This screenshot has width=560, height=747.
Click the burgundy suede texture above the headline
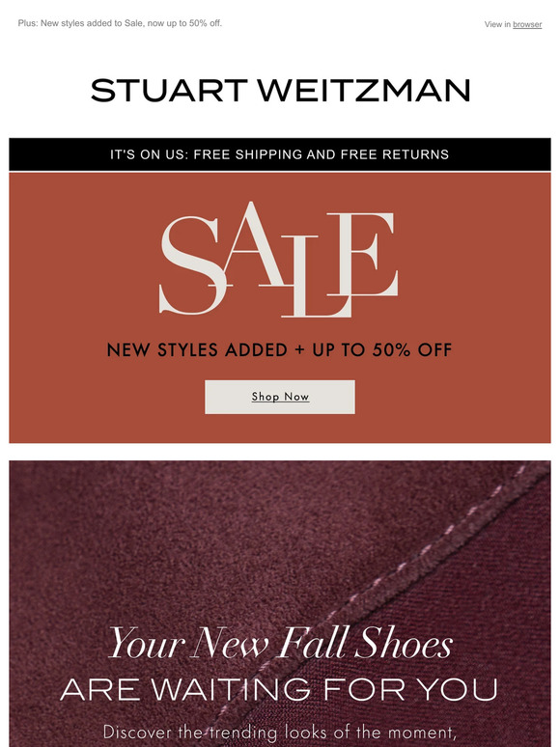click(190, 534)
